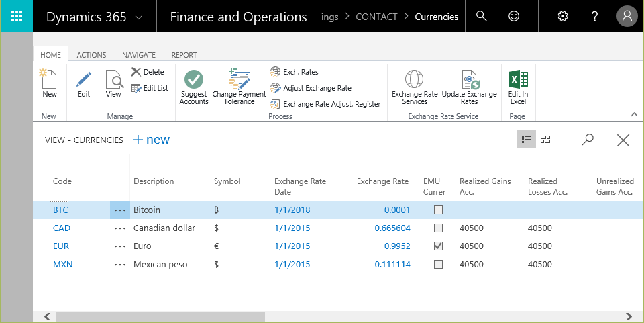The image size is (644, 323).
Task: Open the MXN row ellipsis menu
Action: click(120, 264)
